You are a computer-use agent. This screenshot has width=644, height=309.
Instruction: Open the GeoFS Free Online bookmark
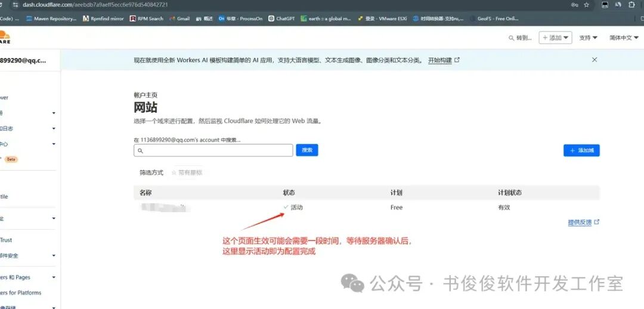pos(494,18)
